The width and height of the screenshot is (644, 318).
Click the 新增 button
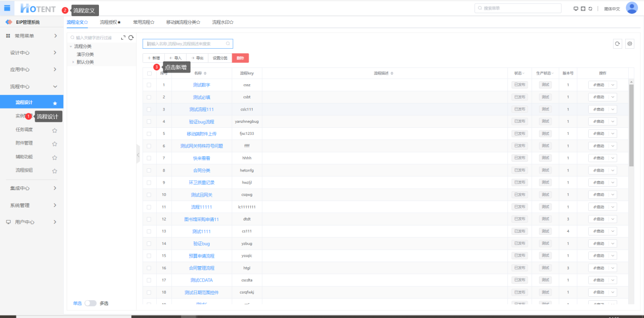click(x=154, y=58)
